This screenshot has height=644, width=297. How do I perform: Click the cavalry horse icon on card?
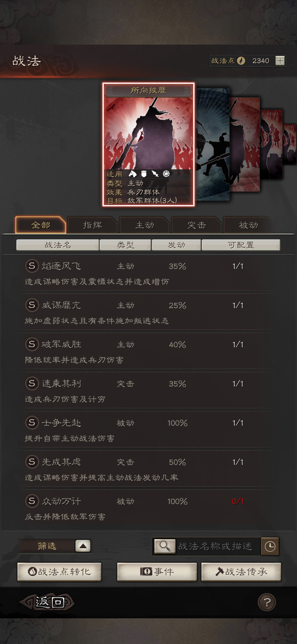tap(133, 174)
